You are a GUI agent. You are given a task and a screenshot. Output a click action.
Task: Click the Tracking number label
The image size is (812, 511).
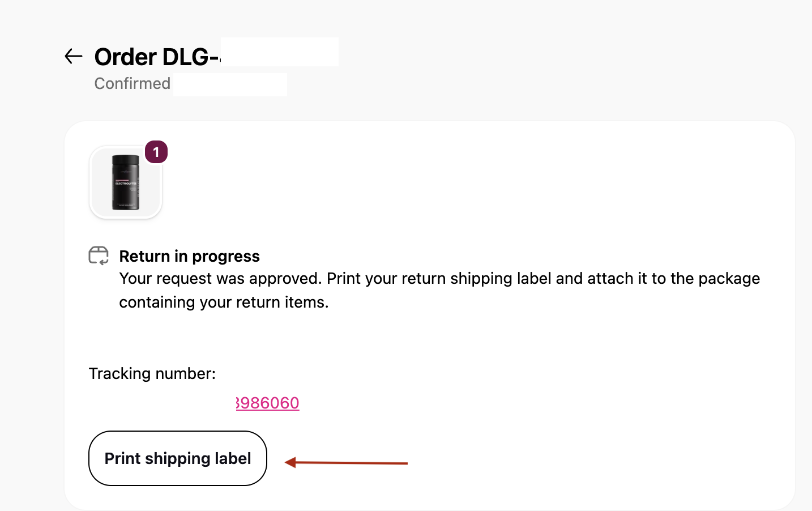pos(152,373)
